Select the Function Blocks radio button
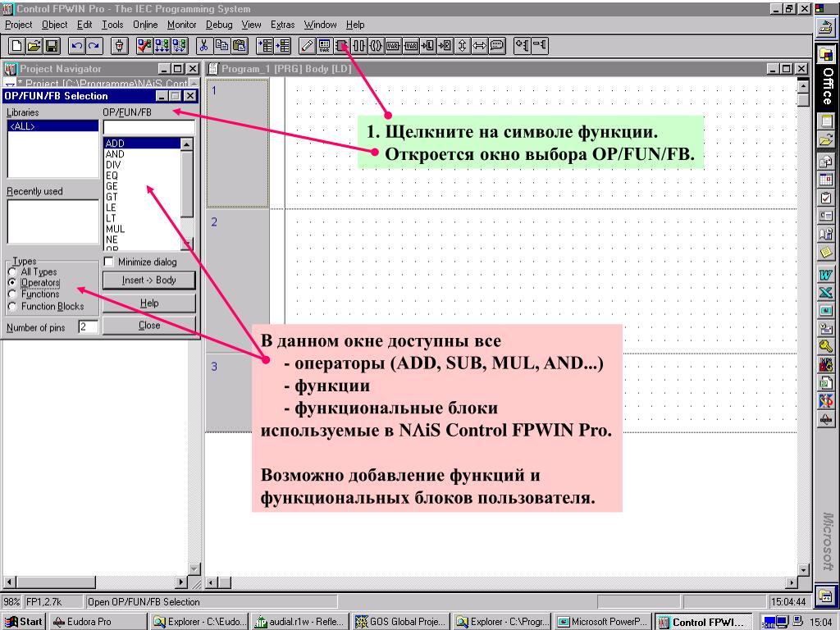Screen dimensions: 840x630 point(12,307)
